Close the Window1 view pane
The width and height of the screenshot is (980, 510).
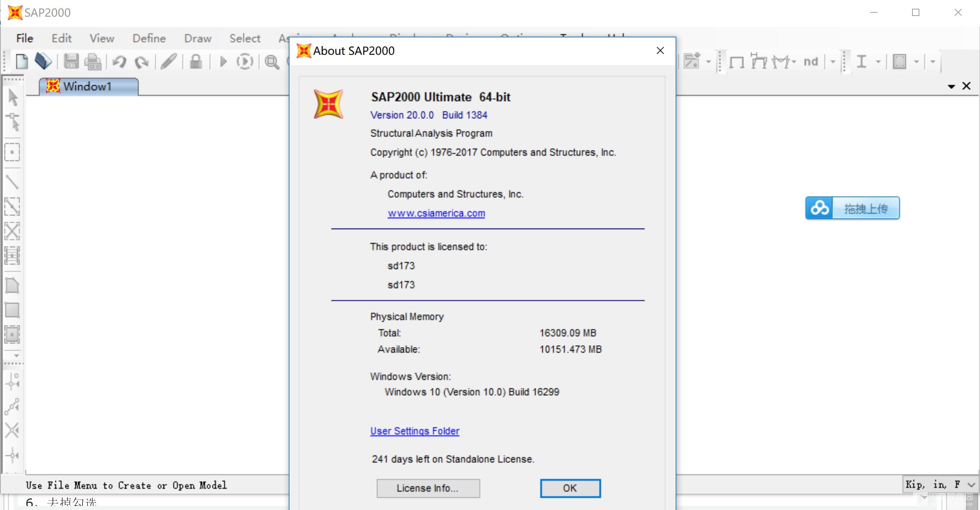(x=966, y=86)
